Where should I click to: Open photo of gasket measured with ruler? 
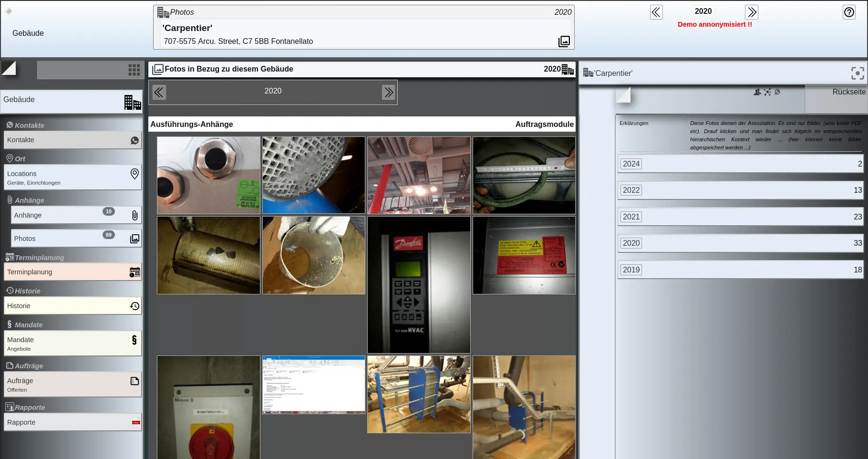pos(524,175)
